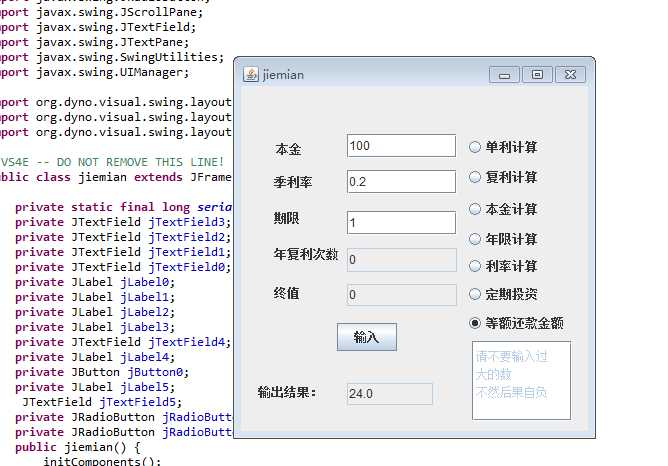
Task: Click the 年复利次数 label
Action: [x=306, y=254]
